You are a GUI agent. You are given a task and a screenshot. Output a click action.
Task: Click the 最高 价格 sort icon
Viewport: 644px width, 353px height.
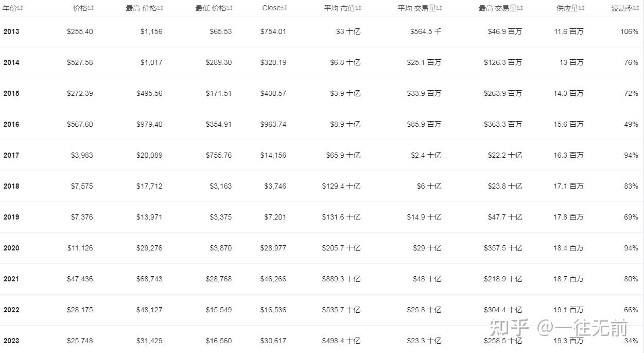click(160, 8)
